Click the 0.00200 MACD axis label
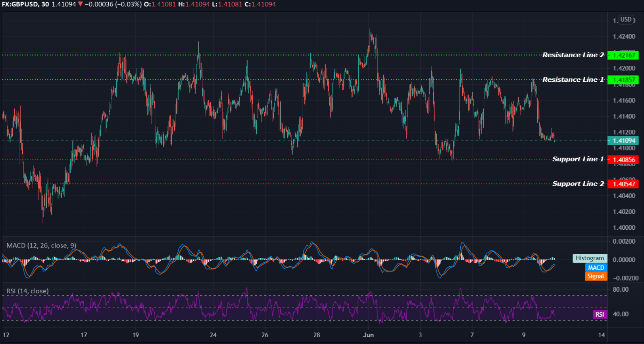 point(624,241)
